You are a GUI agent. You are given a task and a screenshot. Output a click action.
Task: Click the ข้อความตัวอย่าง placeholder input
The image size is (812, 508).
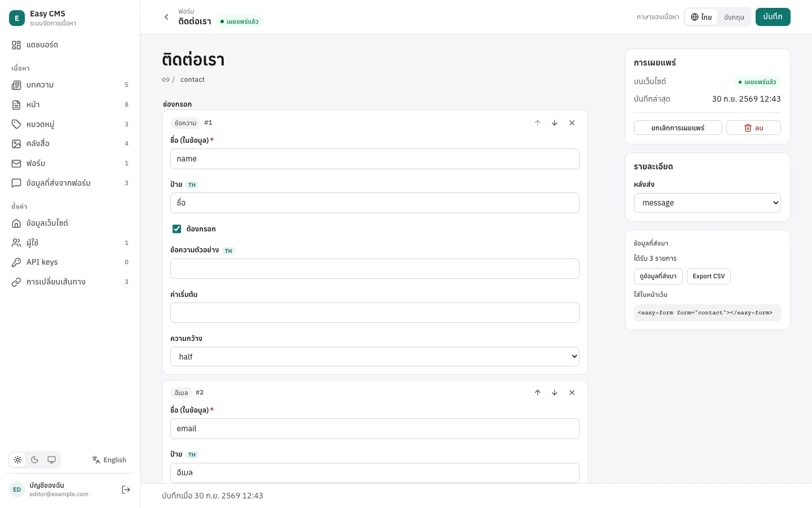coord(375,269)
